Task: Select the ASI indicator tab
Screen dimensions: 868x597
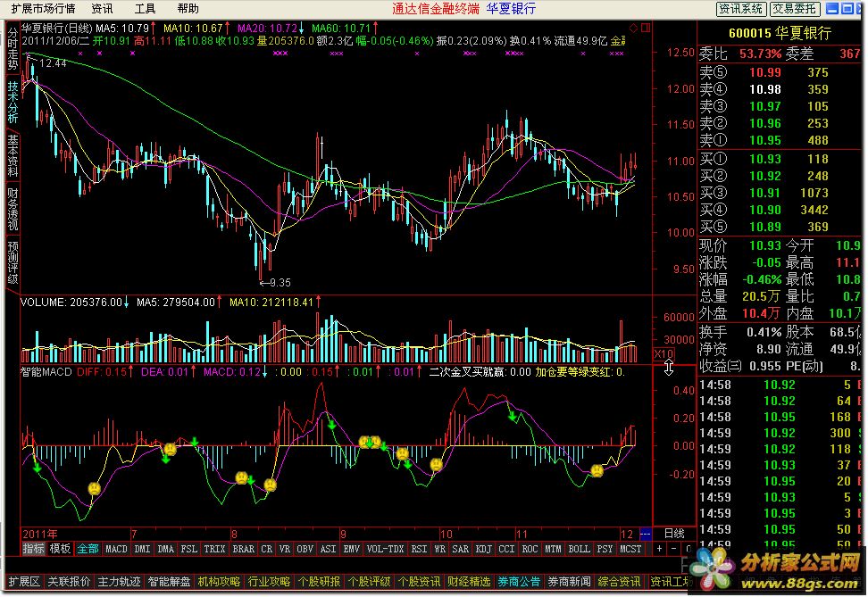Action: point(329,549)
